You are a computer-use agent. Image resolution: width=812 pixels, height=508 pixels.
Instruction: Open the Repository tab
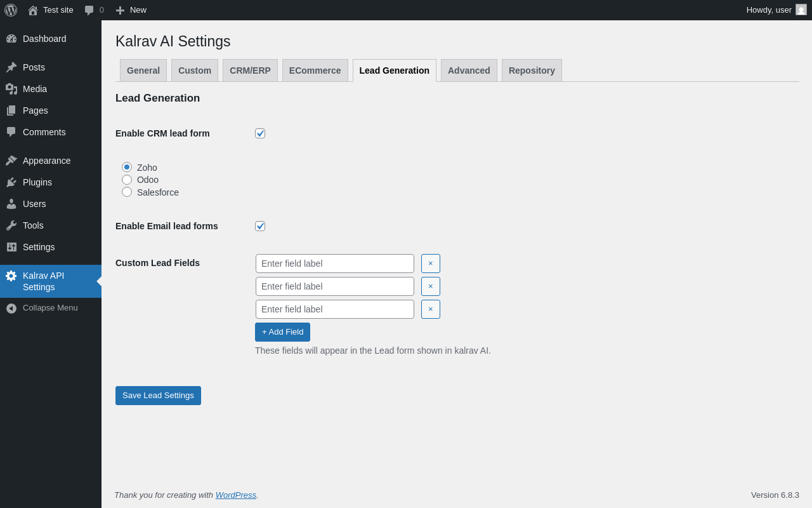pos(532,70)
